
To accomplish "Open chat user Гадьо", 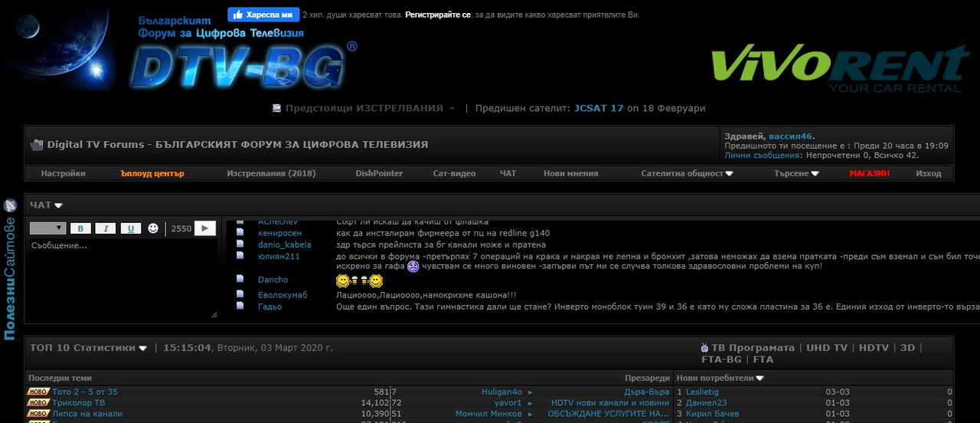I will 269,307.
